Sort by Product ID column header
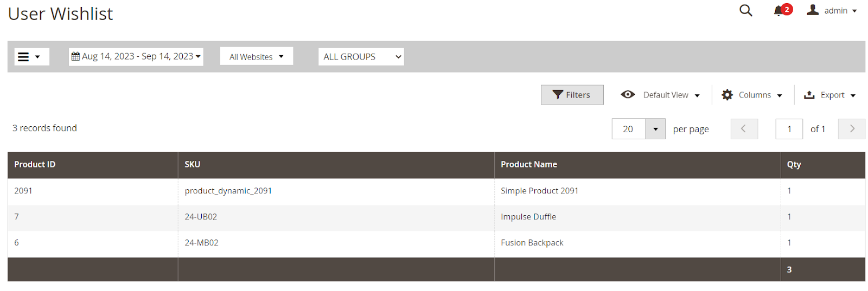 [35, 165]
